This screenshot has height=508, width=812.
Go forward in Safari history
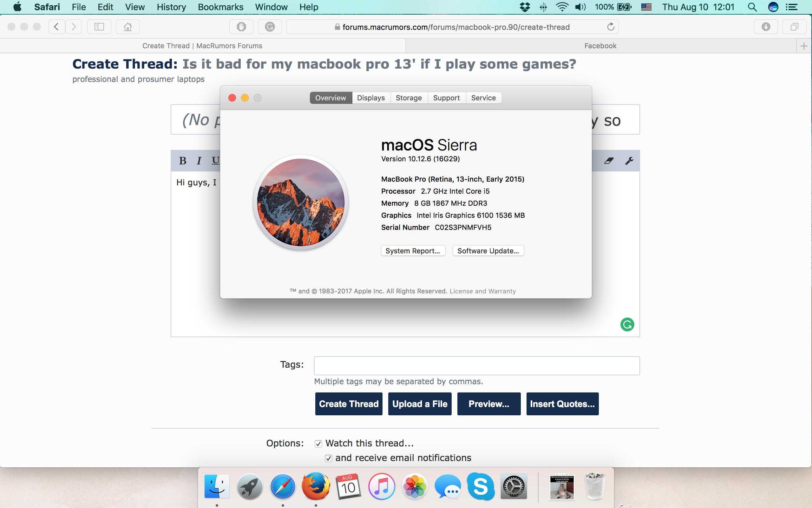coord(74,27)
